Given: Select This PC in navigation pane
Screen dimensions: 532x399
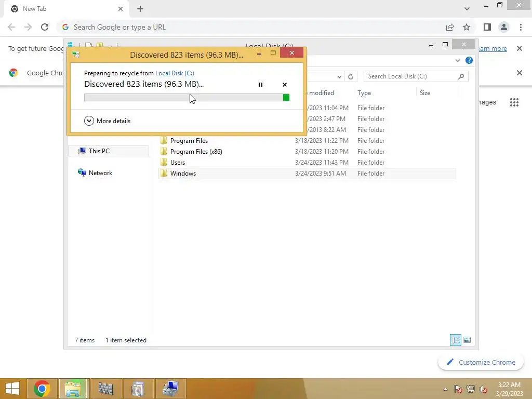Looking at the screenshot, I should [109, 151].
